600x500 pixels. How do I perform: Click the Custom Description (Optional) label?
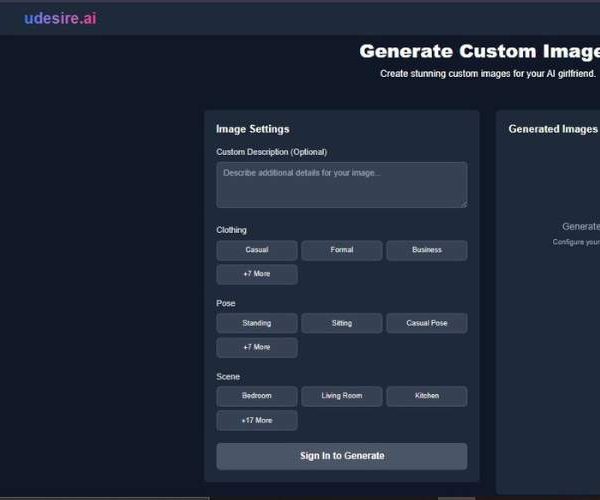(x=271, y=152)
